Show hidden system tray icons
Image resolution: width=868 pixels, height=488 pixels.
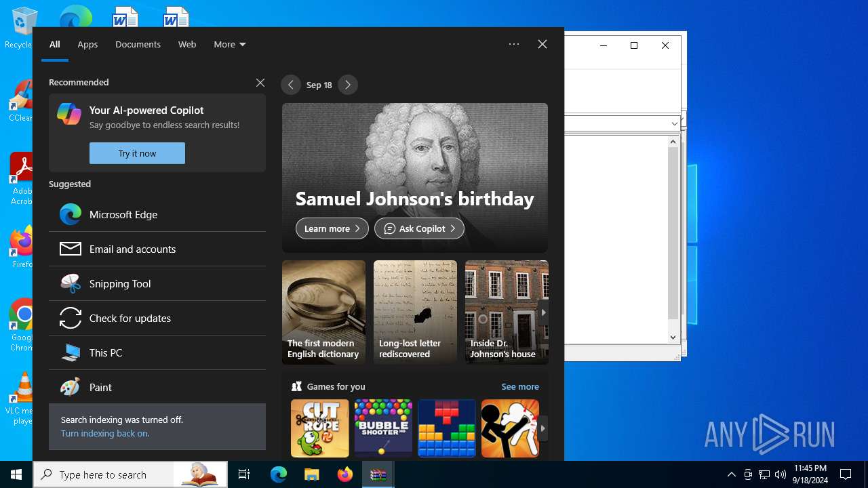click(x=731, y=474)
